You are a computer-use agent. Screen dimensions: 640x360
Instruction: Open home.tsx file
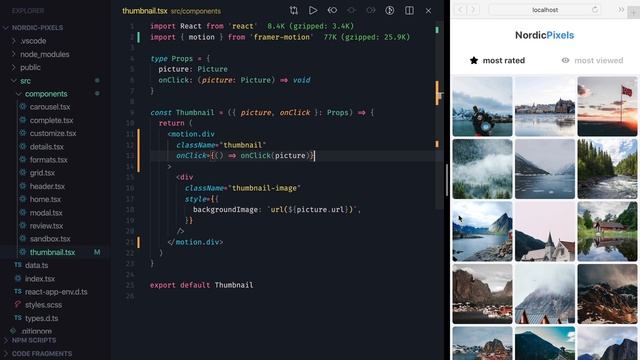(x=45, y=199)
